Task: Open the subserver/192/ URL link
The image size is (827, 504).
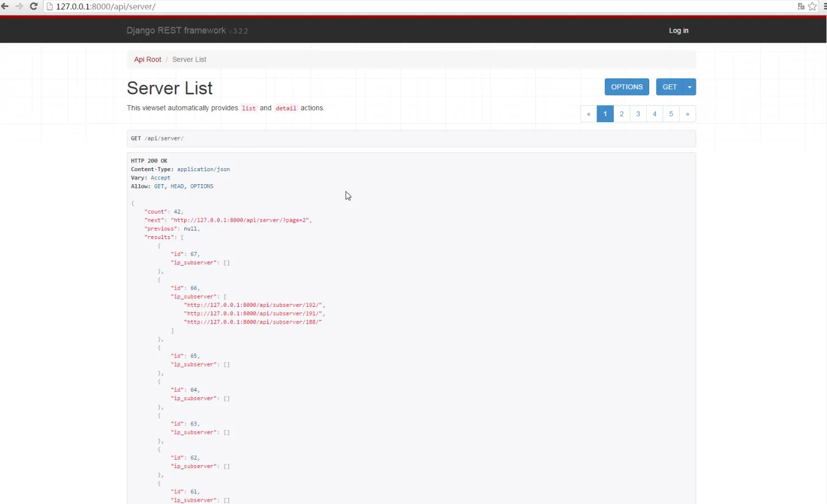Action: pyautogui.click(x=254, y=305)
